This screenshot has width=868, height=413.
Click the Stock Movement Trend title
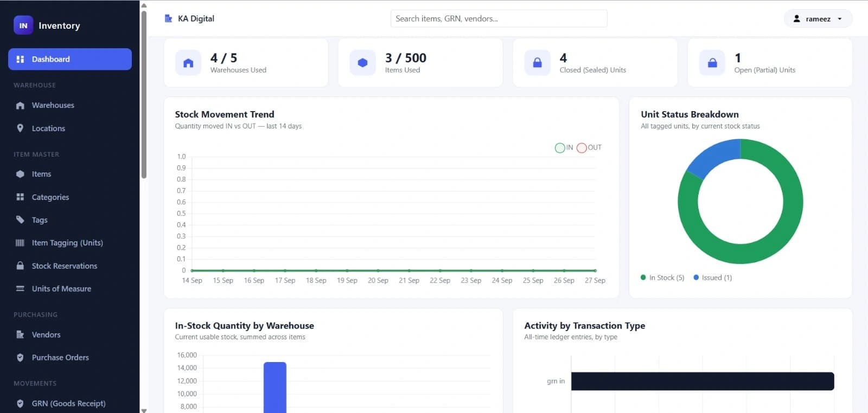pos(225,114)
